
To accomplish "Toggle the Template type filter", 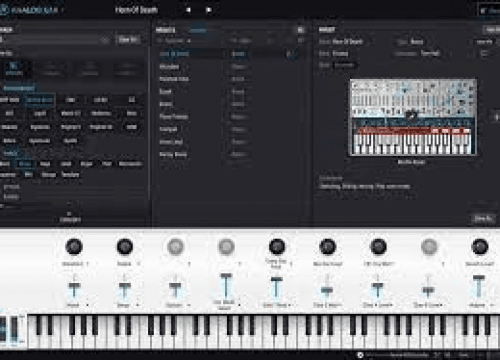I will pyautogui.click(x=70, y=175).
